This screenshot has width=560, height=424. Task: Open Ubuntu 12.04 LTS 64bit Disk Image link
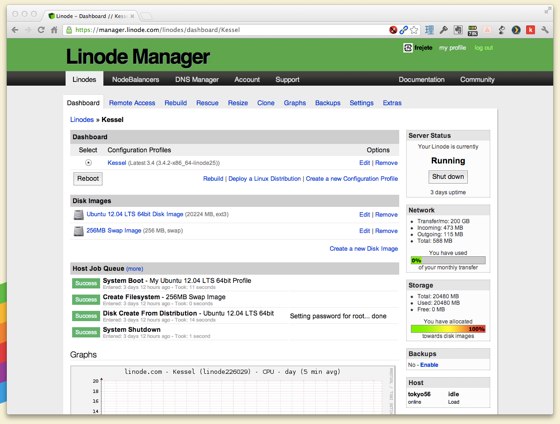tap(135, 214)
